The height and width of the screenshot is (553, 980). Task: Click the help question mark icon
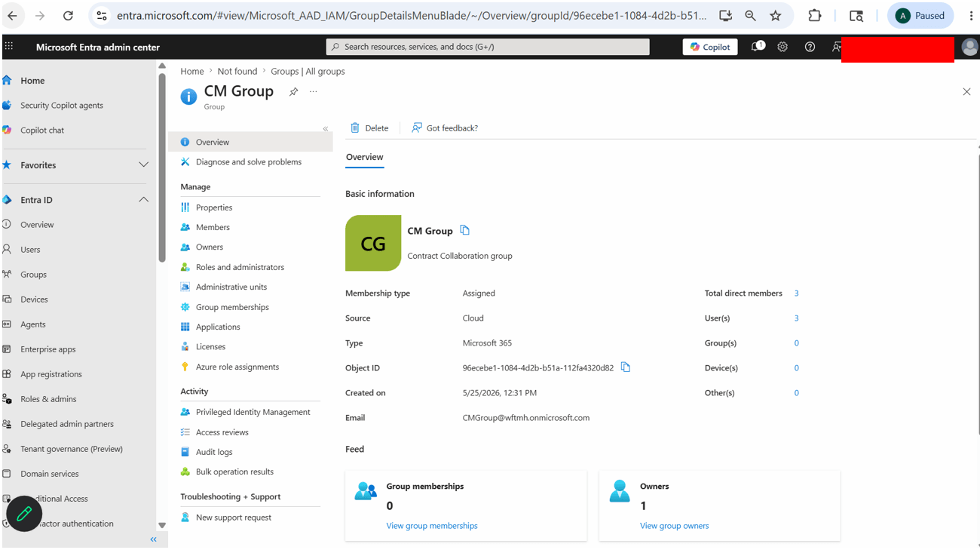click(x=810, y=47)
